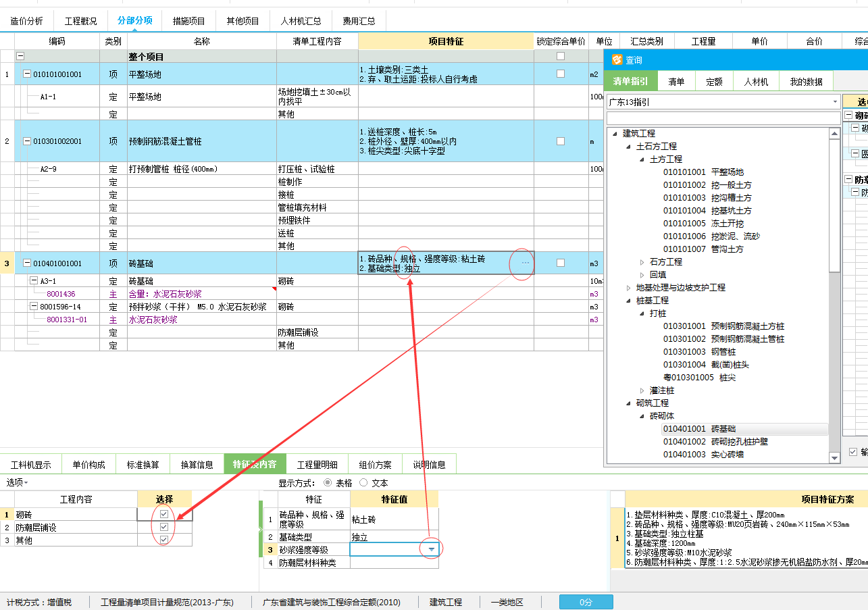The image size is (868, 610).
Task: Select 010401001 砖基础 in query tree
Action: click(x=699, y=429)
